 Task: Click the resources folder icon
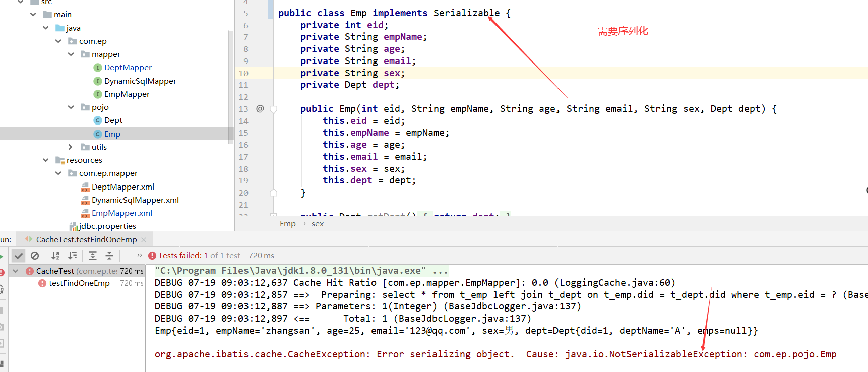pyautogui.click(x=60, y=160)
